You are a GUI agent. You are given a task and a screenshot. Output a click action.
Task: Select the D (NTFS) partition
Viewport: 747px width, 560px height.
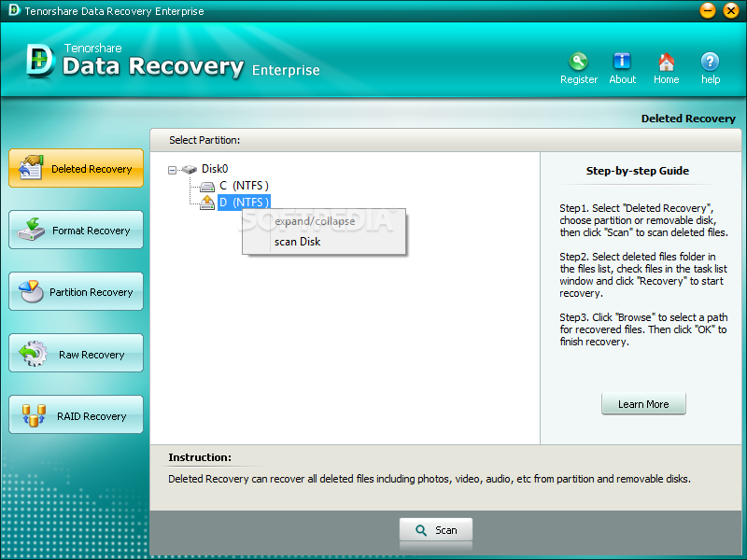pos(244,203)
